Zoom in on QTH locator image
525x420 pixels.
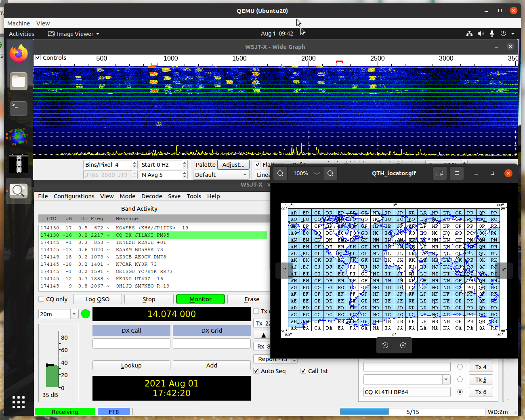tap(330, 173)
